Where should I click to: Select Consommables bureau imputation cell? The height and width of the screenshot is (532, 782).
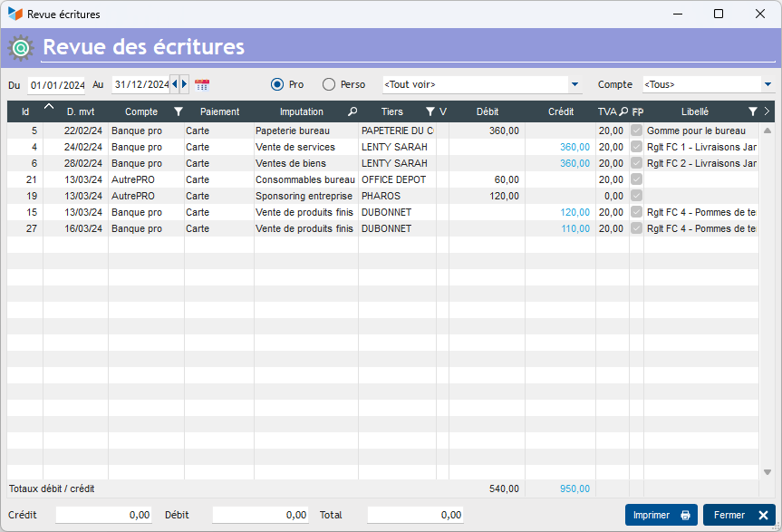306,179
